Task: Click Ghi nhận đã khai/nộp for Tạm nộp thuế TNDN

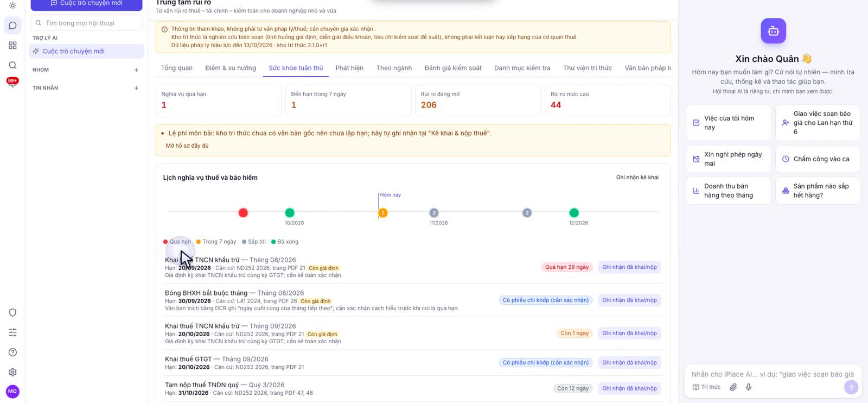Action: (x=629, y=389)
